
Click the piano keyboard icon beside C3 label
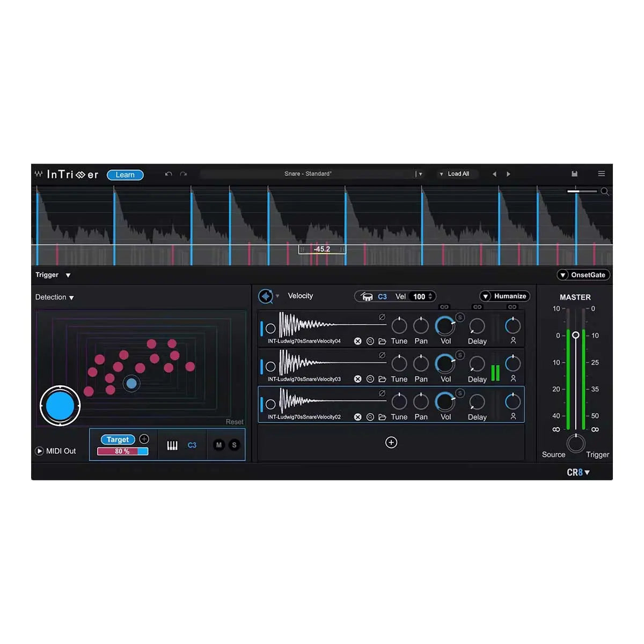172,445
